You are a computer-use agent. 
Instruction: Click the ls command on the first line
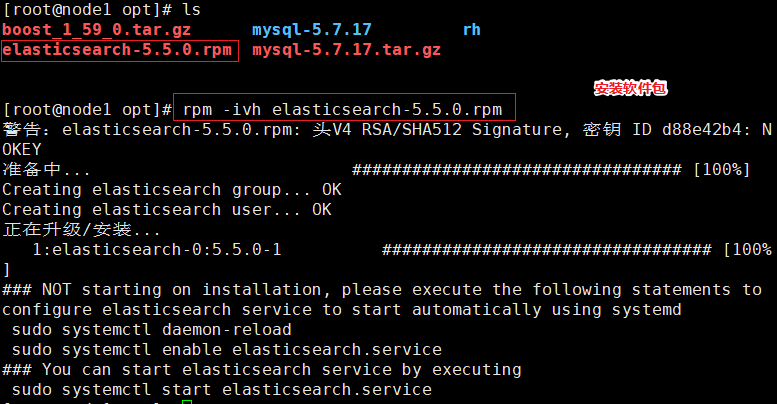[x=191, y=9]
